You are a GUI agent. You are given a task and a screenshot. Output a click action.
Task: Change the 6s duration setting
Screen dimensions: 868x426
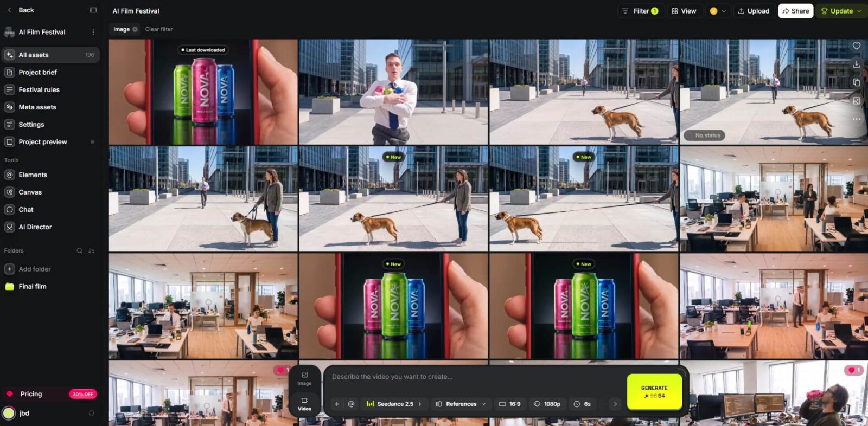pyautogui.click(x=582, y=404)
